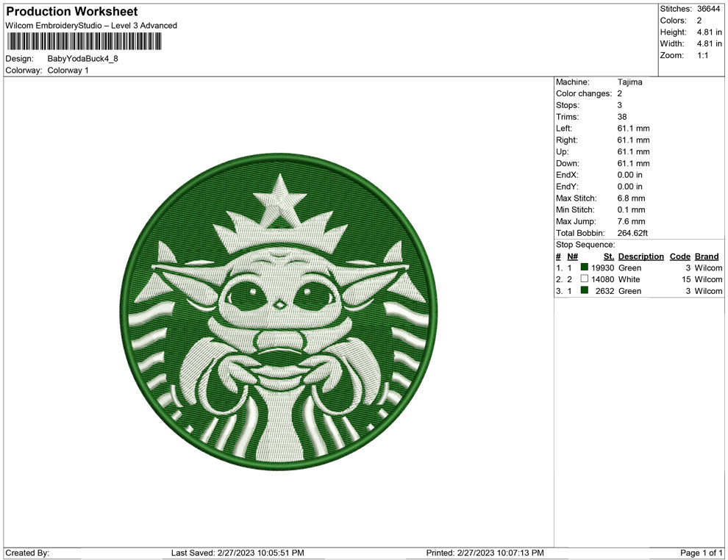Click the green swatch in stop 3
Image resolution: width=728 pixels, height=560 pixels.
584,290
